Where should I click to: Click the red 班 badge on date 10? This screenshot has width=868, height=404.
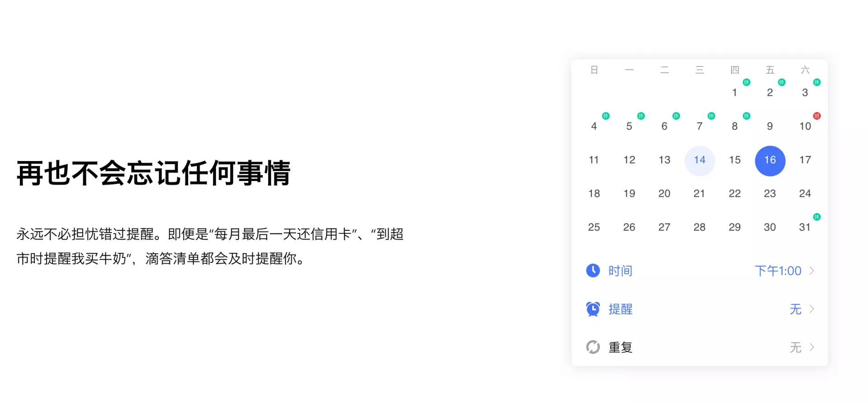point(817,116)
